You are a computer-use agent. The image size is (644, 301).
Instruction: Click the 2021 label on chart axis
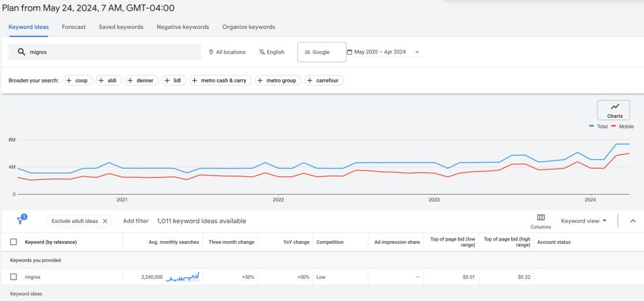click(x=122, y=200)
